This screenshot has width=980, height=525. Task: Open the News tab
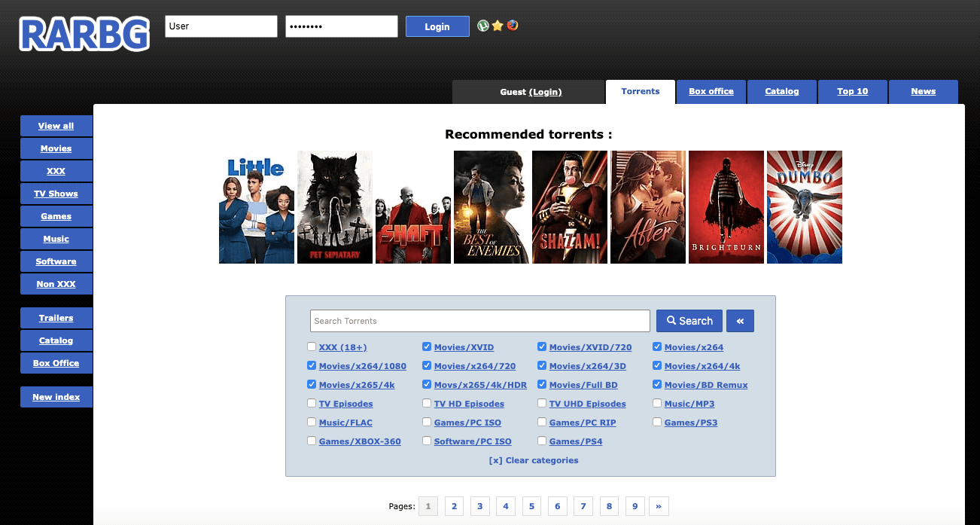pyautogui.click(x=924, y=92)
